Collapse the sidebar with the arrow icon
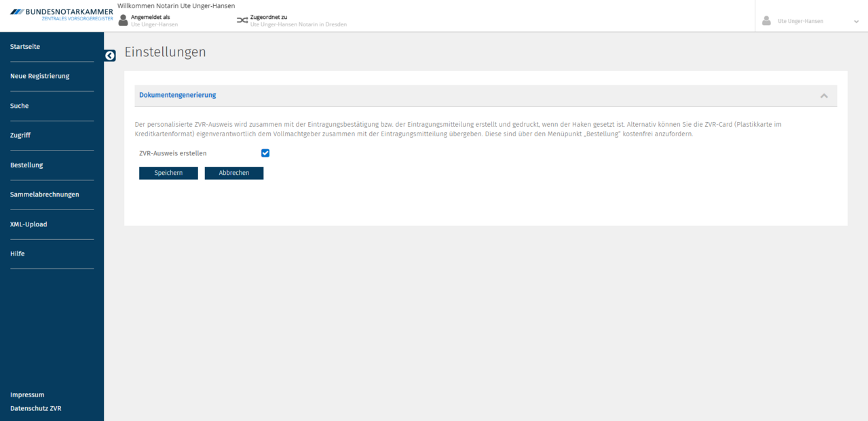 pos(110,56)
